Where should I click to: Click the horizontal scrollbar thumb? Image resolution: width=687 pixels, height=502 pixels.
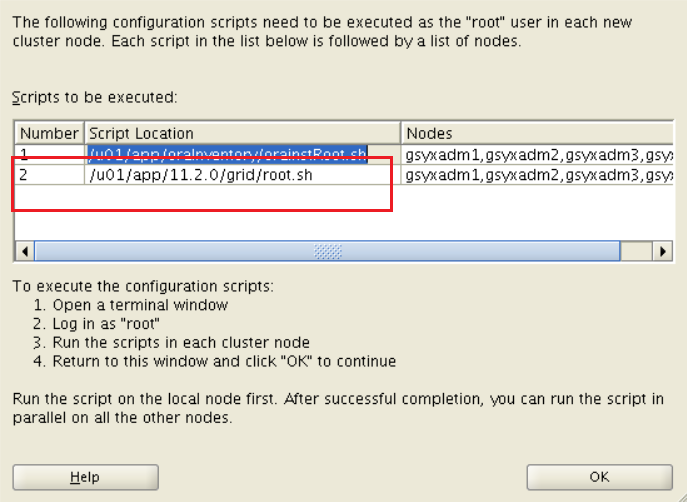pyautogui.click(x=327, y=251)
